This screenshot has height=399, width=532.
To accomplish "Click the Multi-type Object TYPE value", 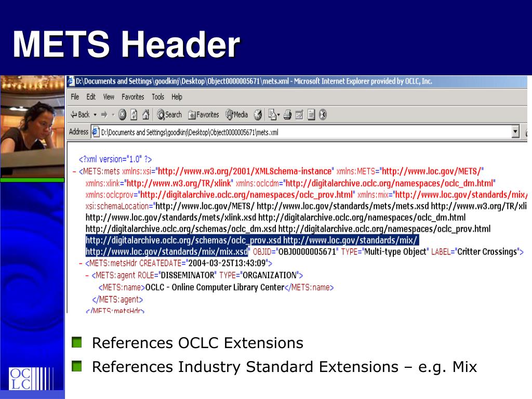I will [395, 252].
